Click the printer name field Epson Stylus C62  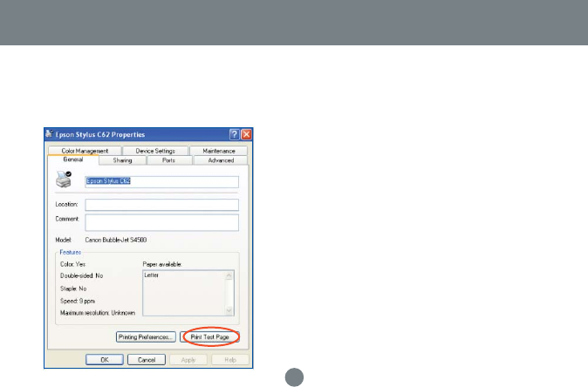161,181
